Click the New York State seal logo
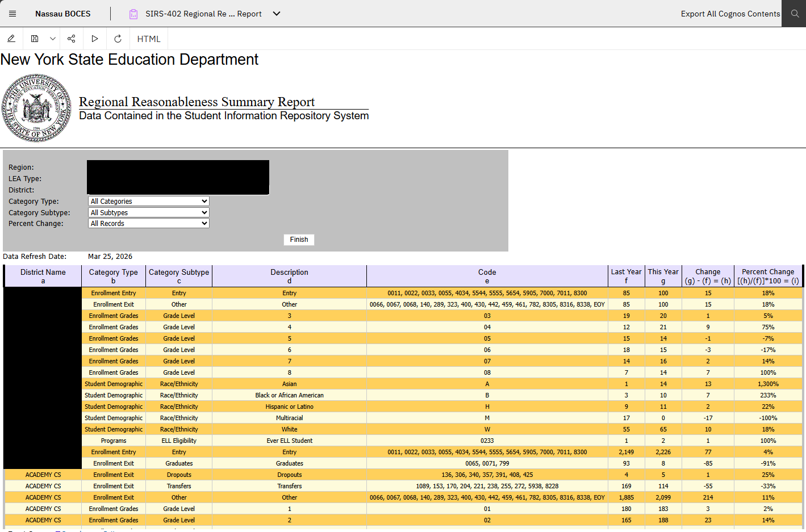This screenshot has width=806, height=532. [37, 108]
